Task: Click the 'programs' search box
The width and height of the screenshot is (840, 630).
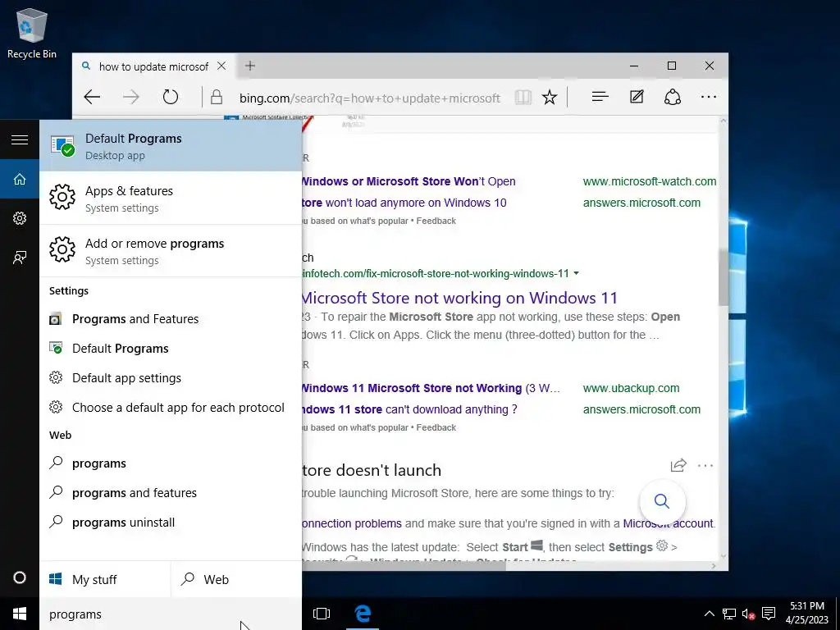Action: click(x=171, y=614)
